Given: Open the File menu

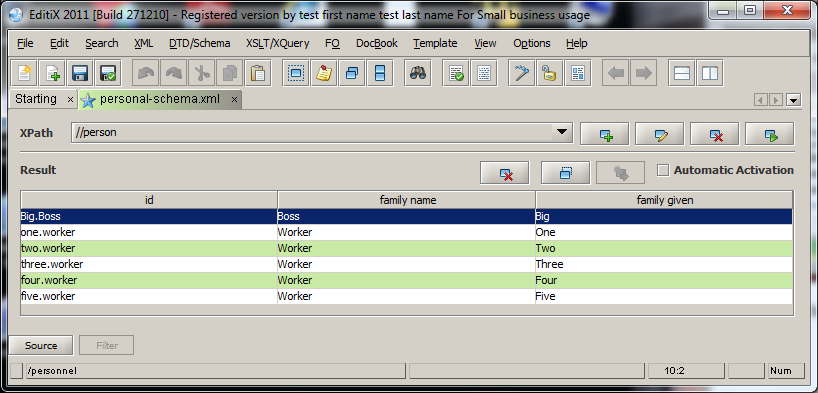Looking at the screenshot, I should [25, 43].
